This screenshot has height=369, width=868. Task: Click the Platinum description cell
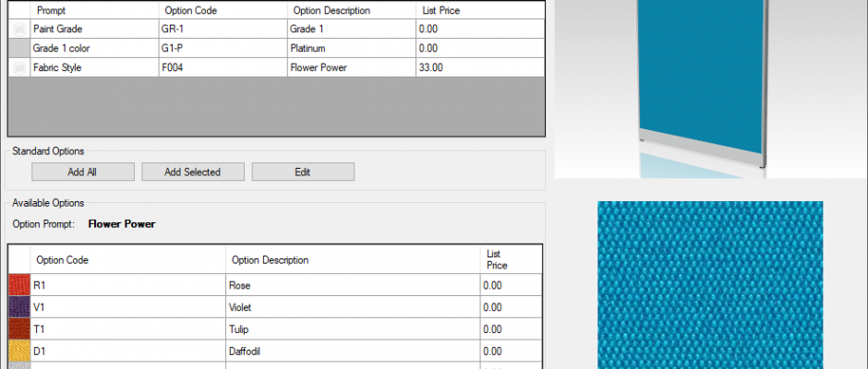tap(352, 48)
